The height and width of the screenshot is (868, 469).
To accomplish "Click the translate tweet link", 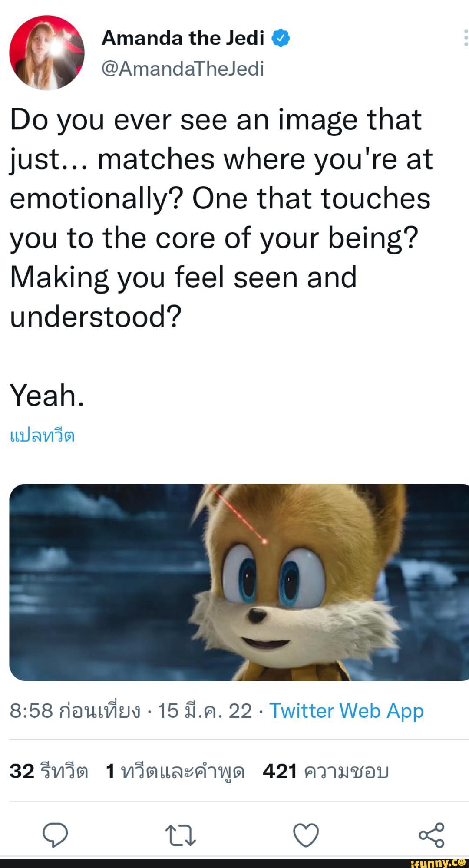I will (x=42, y=436).
